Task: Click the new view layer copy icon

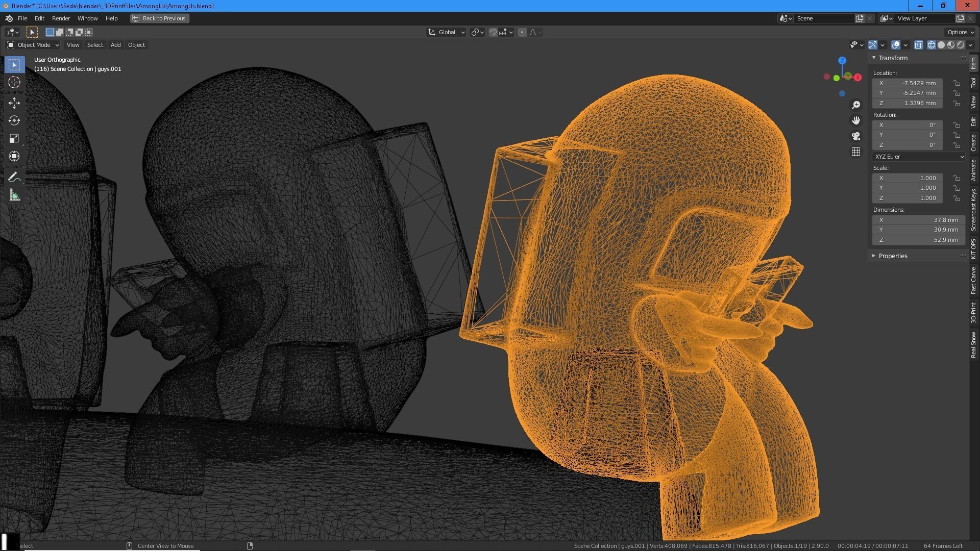Action: tap(960, 18)
